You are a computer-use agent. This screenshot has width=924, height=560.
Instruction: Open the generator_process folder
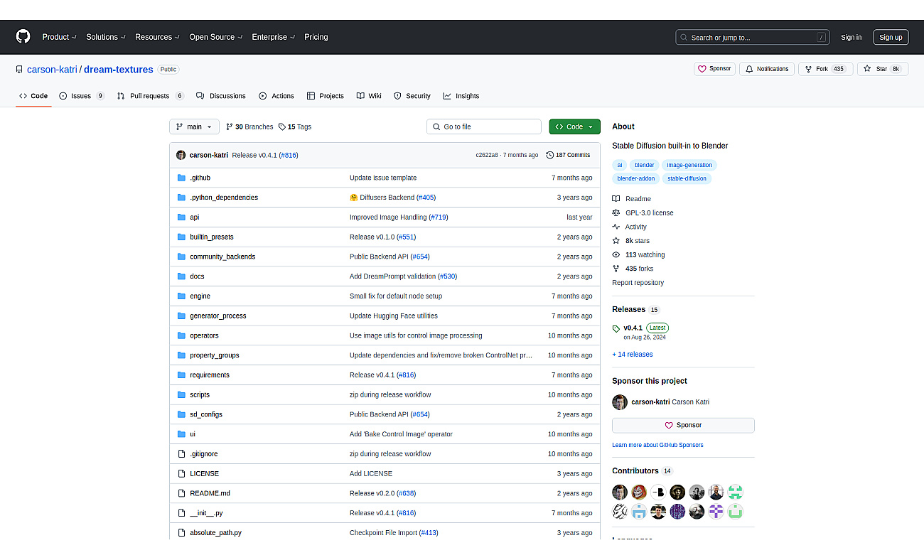(218, 316)
